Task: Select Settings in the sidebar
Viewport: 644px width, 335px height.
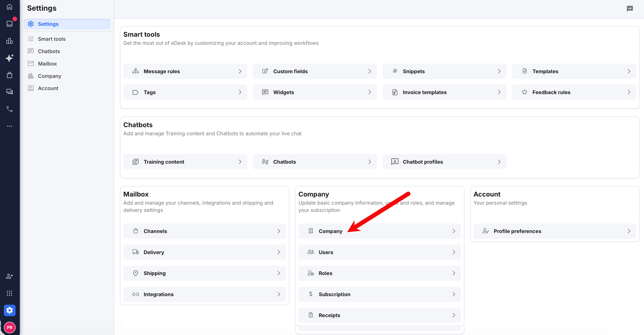Action: click(67, 24)
